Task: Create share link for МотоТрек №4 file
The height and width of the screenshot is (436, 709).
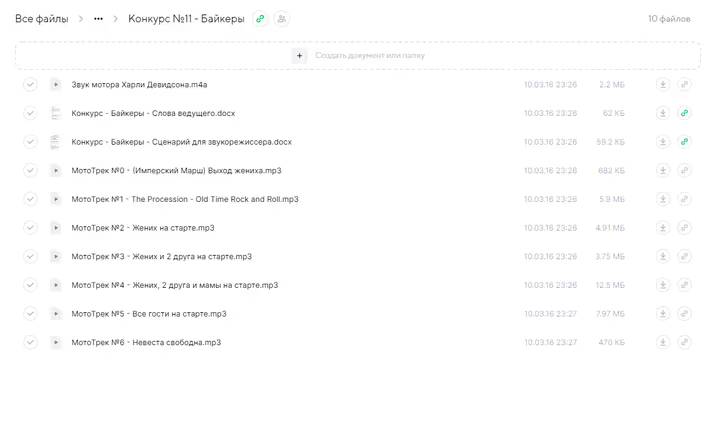Action: coord(684,285)
